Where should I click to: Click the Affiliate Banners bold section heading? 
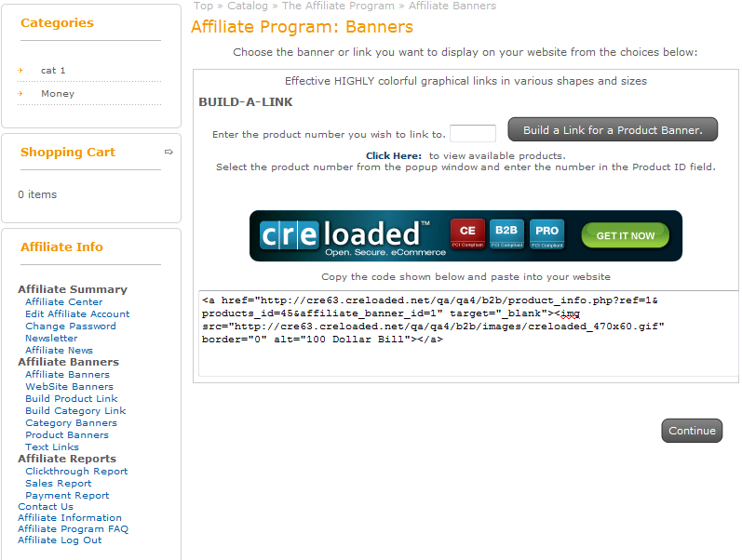[69, 362]
